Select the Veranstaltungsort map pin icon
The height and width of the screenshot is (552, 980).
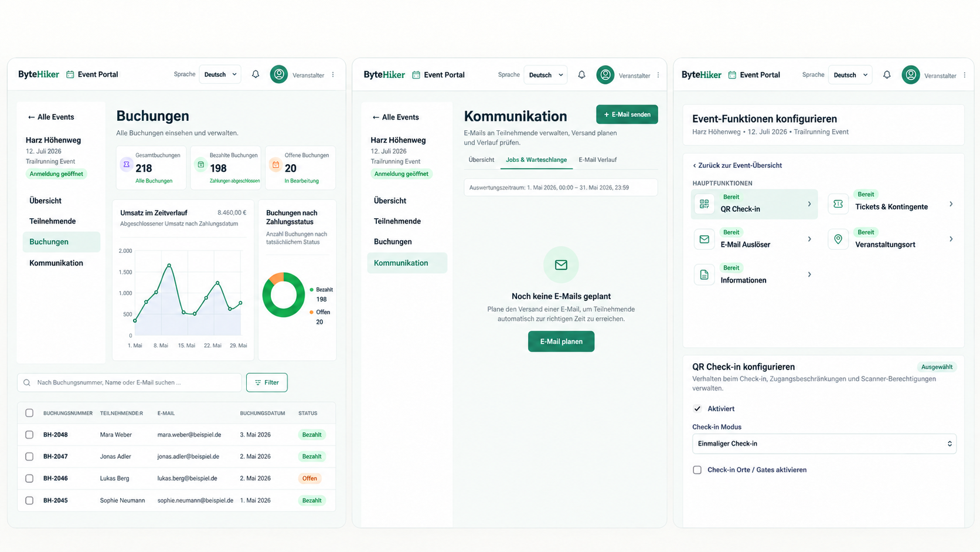tap(838, 239)
